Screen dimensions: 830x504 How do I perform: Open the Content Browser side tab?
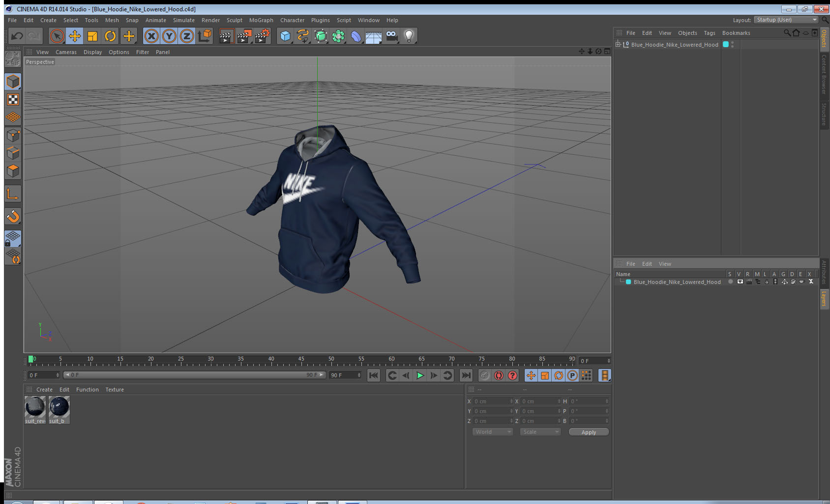coord(824,74)
